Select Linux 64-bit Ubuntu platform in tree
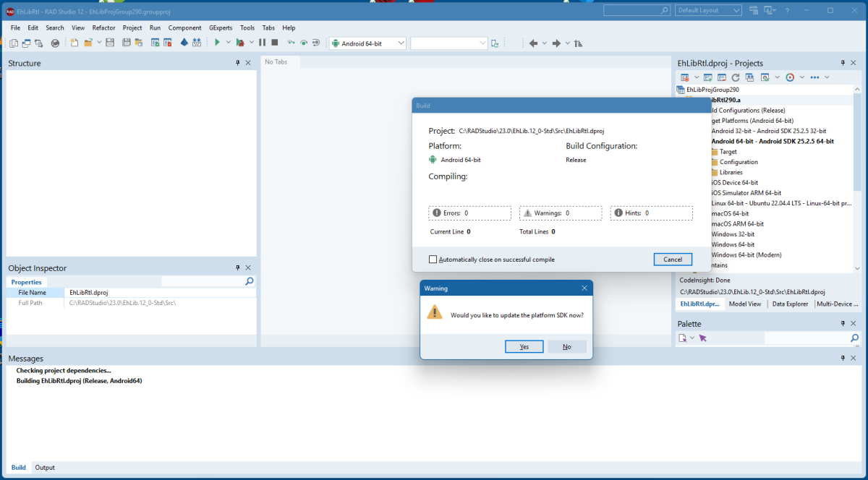The width and height of the screenshot is (868, 480). pyautogui.click(x=781, y=203)
